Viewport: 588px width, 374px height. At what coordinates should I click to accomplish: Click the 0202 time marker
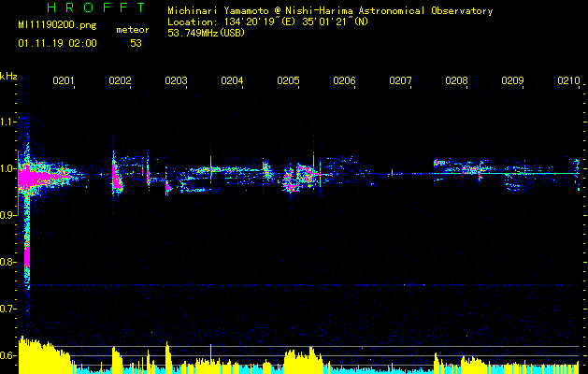point(120,80)
